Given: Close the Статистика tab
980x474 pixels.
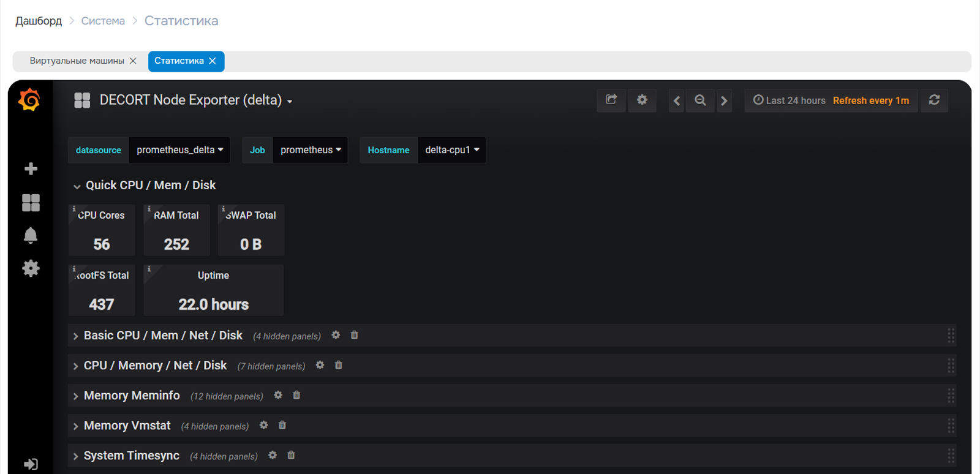Looking at the screenshot, I should (213, 61).
